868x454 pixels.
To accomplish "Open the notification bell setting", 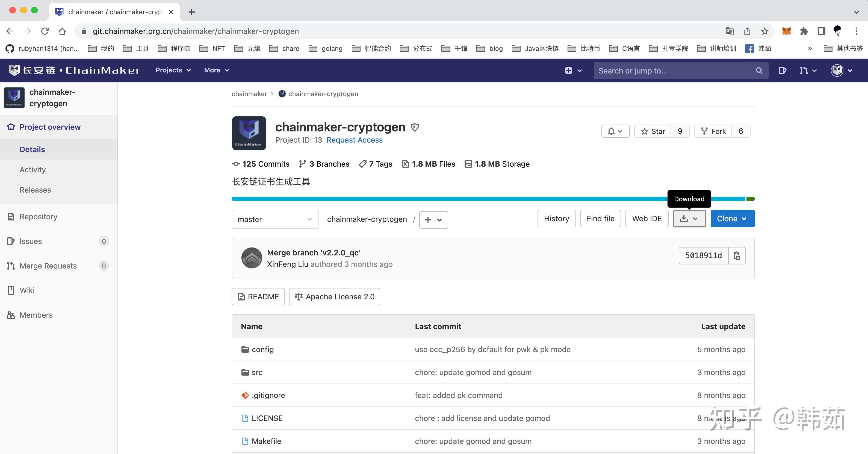I will pos(615,131).
